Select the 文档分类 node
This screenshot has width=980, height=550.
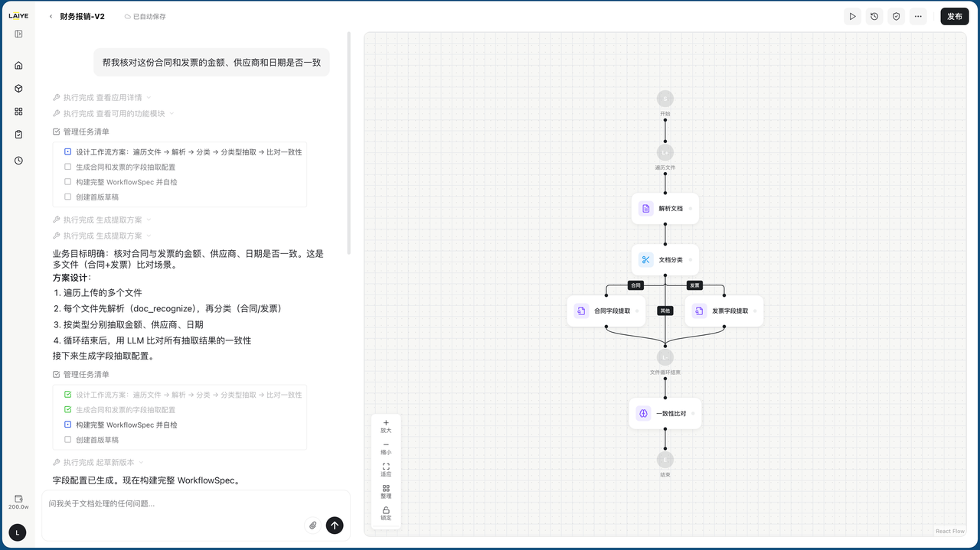(x=665, y=259)
